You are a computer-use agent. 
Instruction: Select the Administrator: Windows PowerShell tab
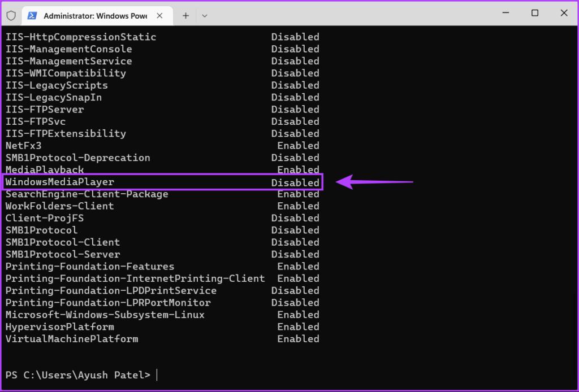coord(95,15)
